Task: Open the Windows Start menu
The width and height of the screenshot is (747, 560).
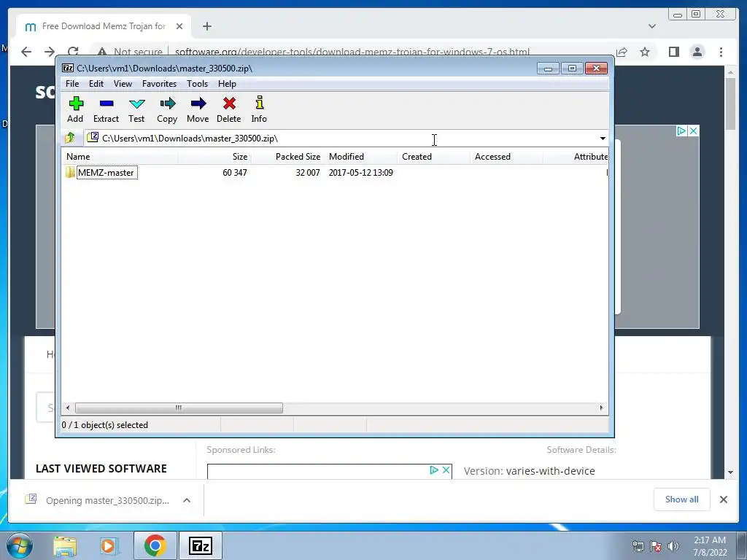Action: (20, 545)
